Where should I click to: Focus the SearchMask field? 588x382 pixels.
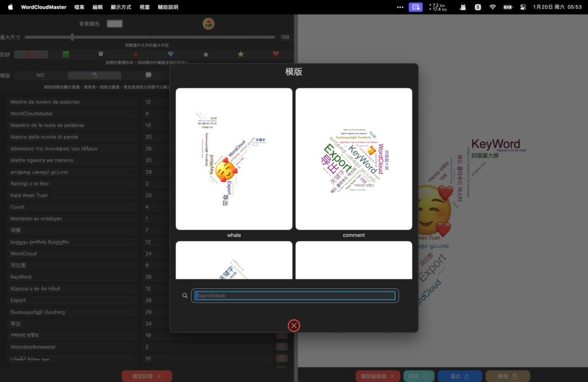295,296
